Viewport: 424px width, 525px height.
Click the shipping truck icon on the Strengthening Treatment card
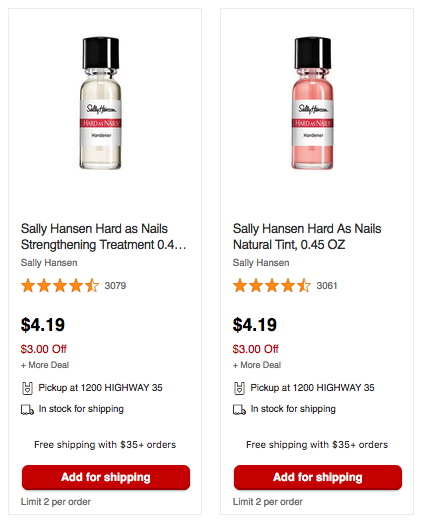[27, 409]
